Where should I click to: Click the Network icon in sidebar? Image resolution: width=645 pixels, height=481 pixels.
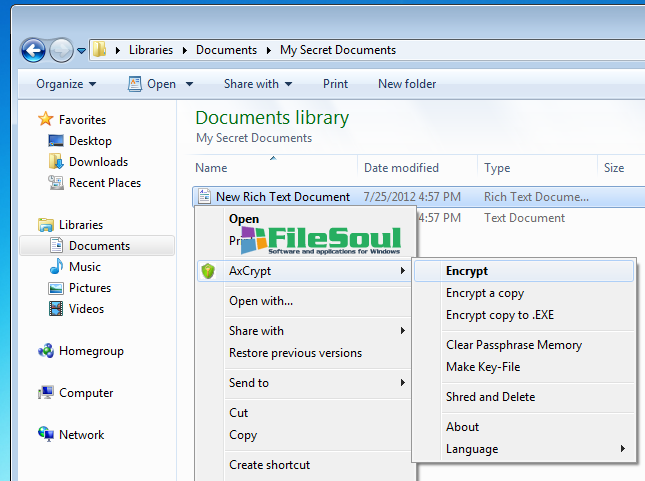pyautogui.click(x=45, y=435)
